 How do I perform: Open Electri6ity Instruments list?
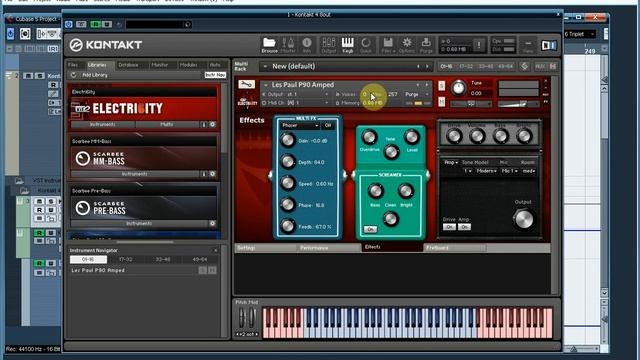(x=102, y=124)
